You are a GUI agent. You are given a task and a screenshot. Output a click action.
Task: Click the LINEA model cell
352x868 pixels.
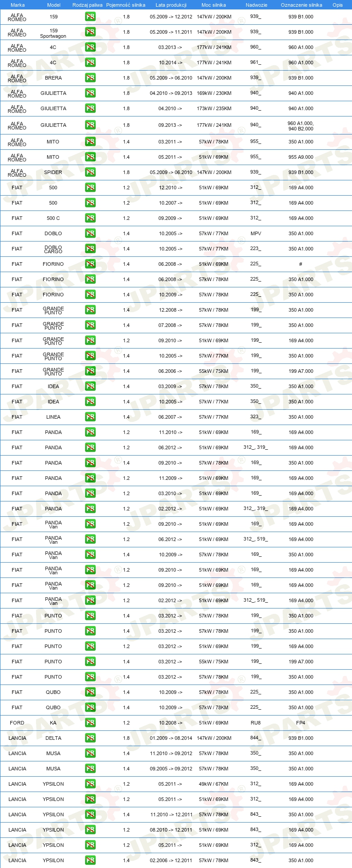coord(53,417)
